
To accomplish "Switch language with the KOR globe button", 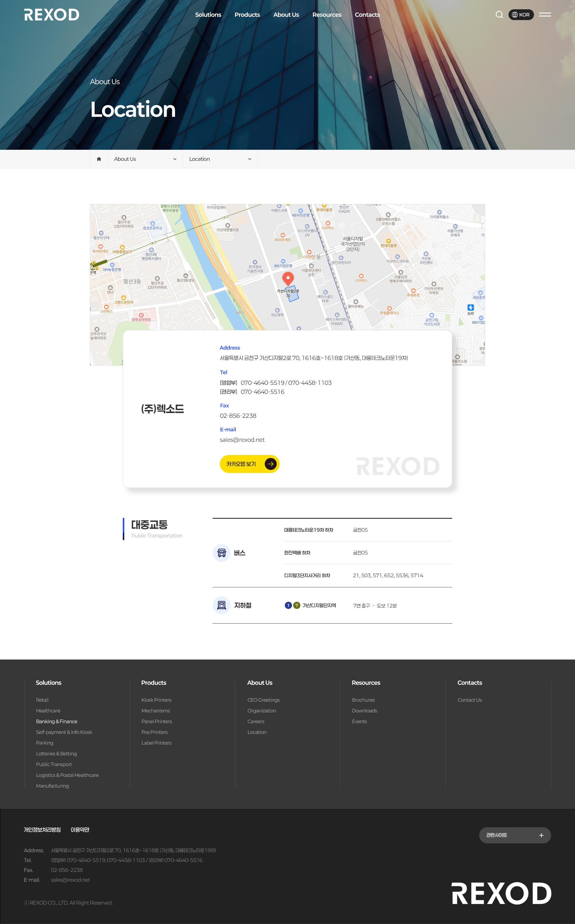I will pos(521,15).
